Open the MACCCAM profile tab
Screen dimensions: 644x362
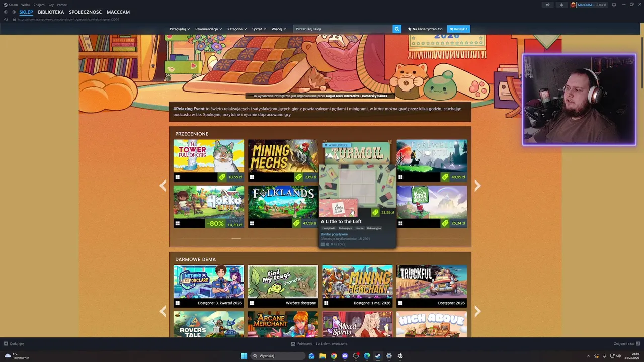coord(118,12)
